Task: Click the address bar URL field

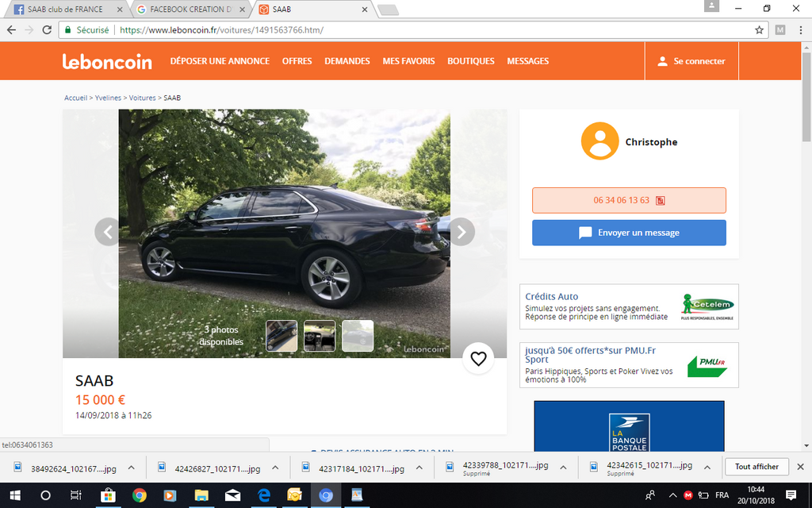Action: pos(413,30)
